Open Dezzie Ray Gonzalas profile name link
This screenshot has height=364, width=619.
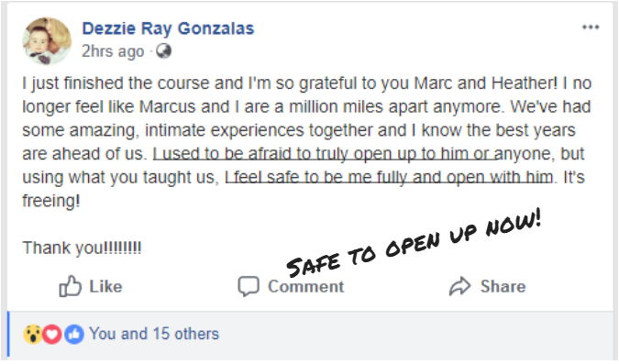tap(168, 28)
